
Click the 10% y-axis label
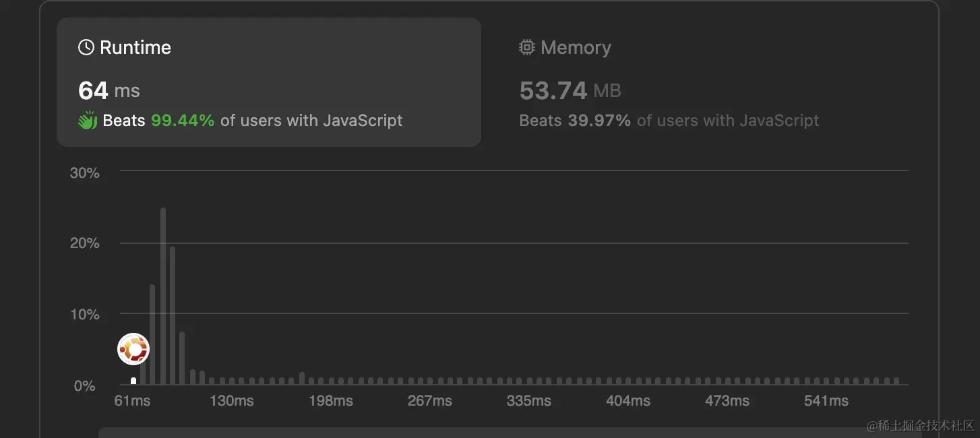click(x=85, y=315)
